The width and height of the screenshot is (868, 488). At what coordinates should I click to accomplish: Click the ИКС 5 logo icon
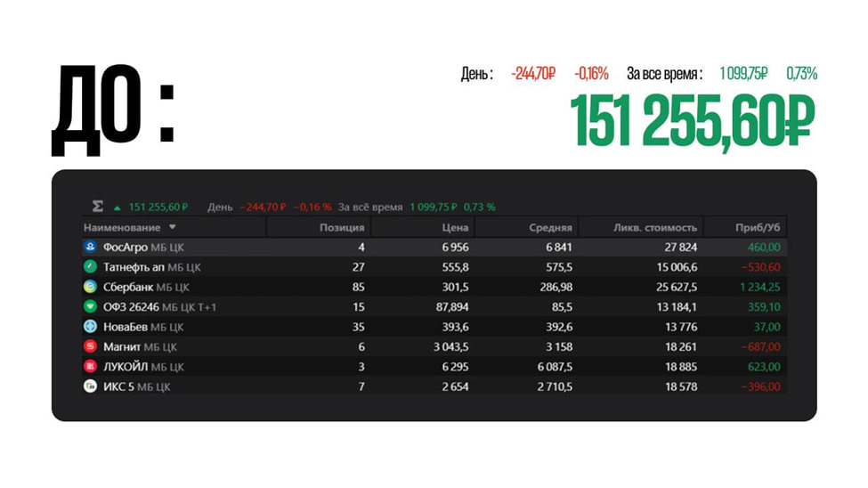tap(90, 386)
